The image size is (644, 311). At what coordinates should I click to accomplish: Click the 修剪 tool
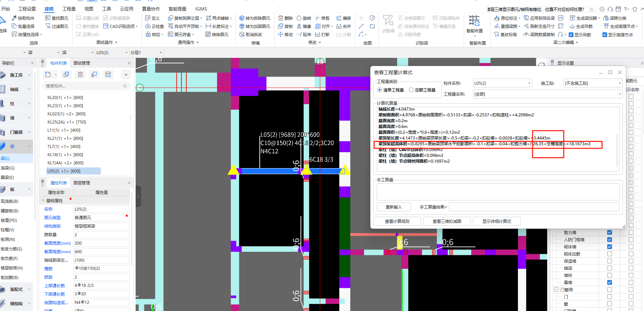322,18
